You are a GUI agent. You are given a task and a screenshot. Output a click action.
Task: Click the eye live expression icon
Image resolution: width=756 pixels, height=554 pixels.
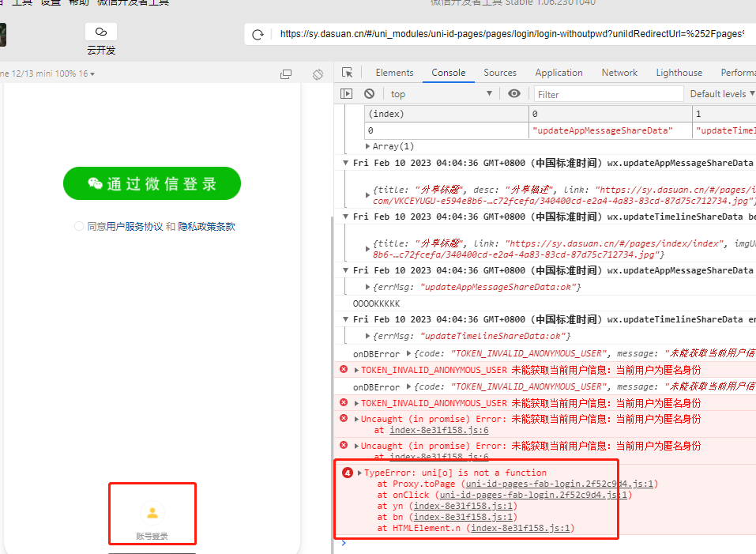click(x=514, y=94)
